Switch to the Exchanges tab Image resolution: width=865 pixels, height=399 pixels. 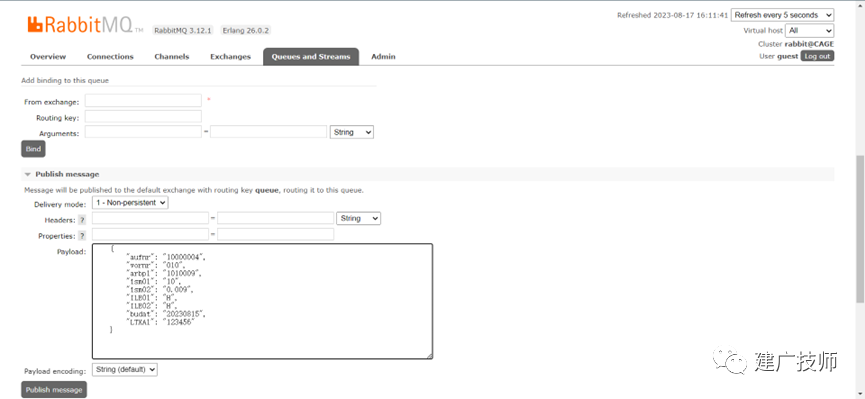(230, 57)
